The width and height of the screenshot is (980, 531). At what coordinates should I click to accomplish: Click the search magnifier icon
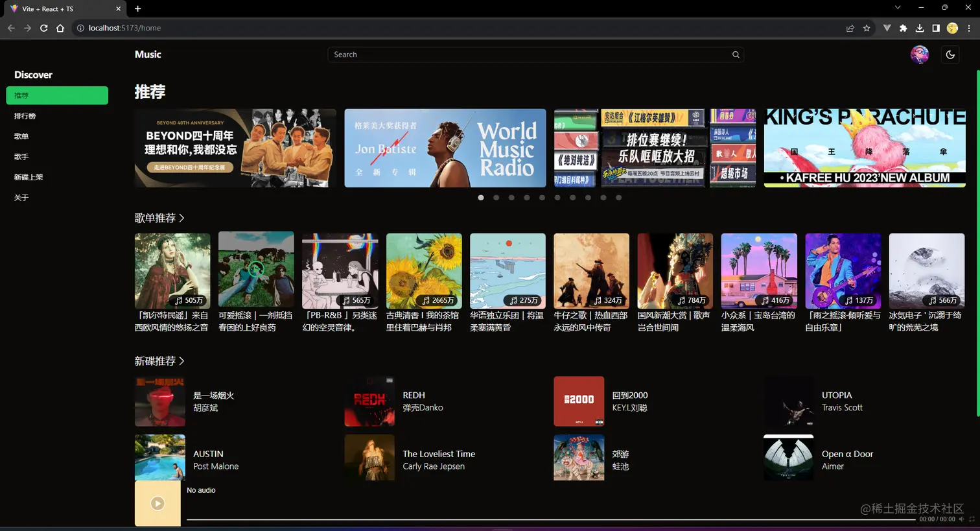[736, 54]
